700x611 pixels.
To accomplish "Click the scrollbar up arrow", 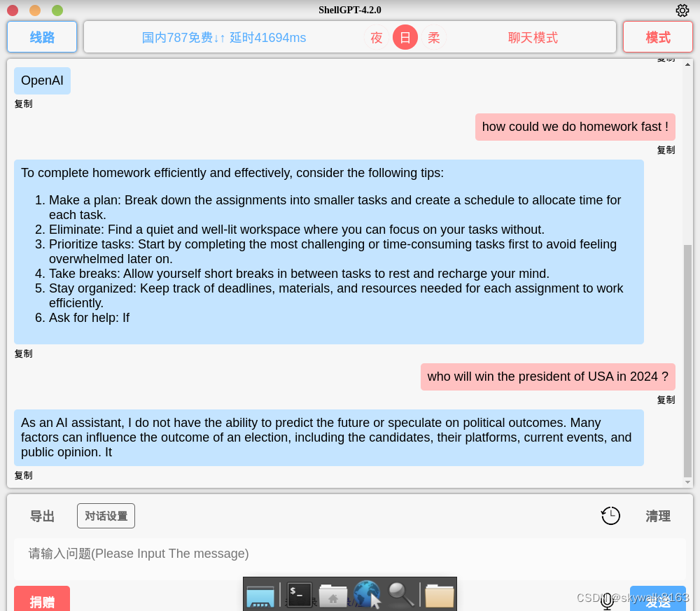I will coord(687,64).
